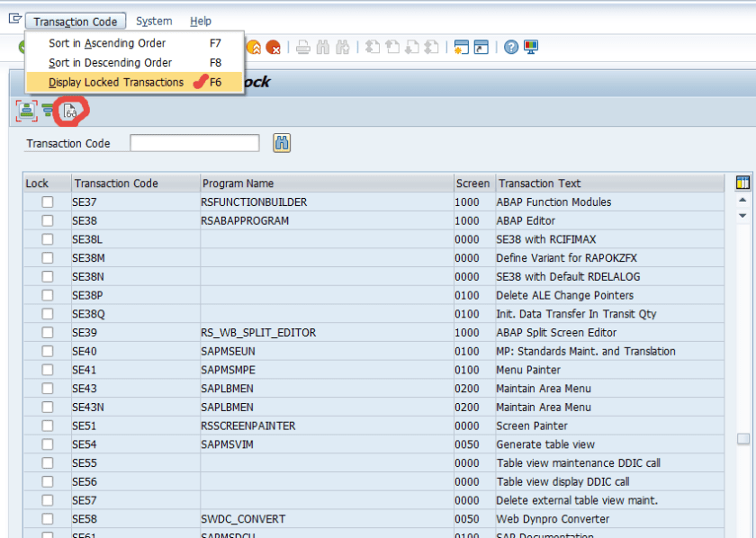Select Display Locked Transactions menu entry
This screenshot has height=538, width=756.
point(116,83)
